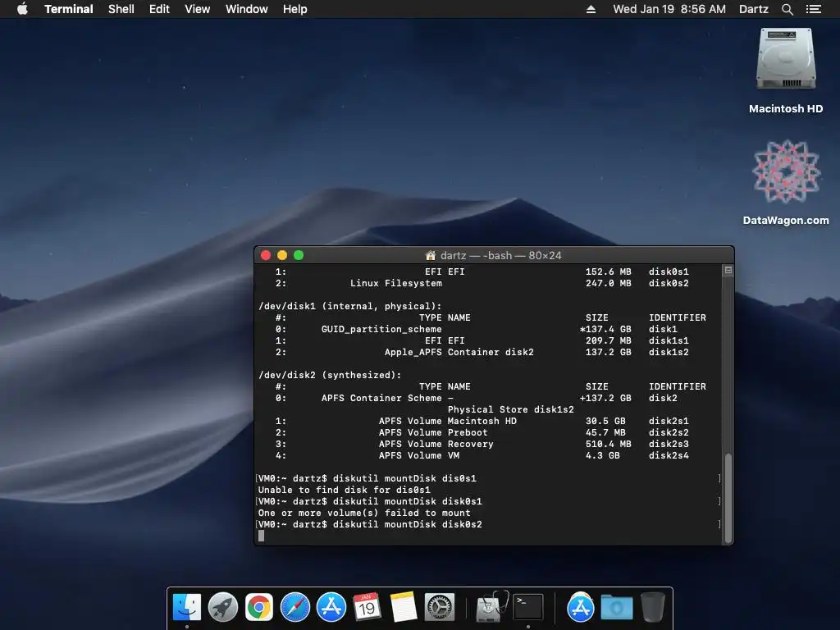840x630 pixels.
Task: Open the blue Downloads folder in Dock
Action: pos(617,608)
